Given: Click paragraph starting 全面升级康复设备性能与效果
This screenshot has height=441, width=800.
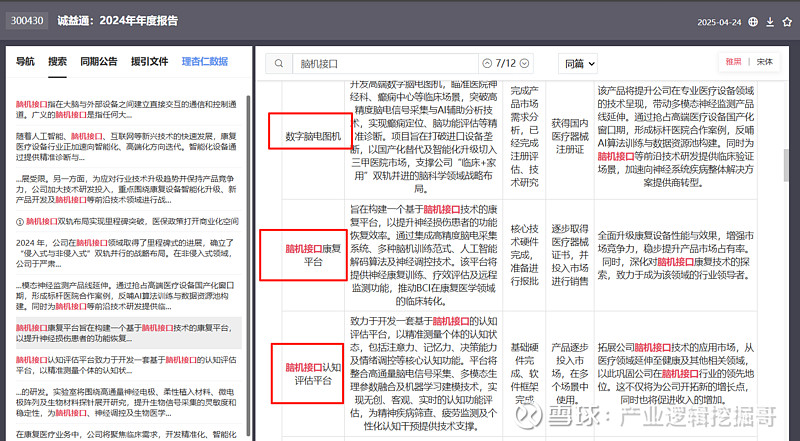Looking at the screenshot, I should pyautogui.click(x=676, y=255).
